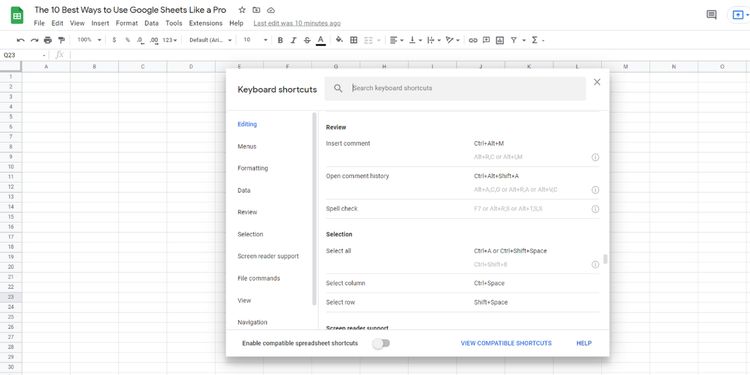Open the Insert menu
This screenshot has height=375, width=750.
[x=100, y=23]
